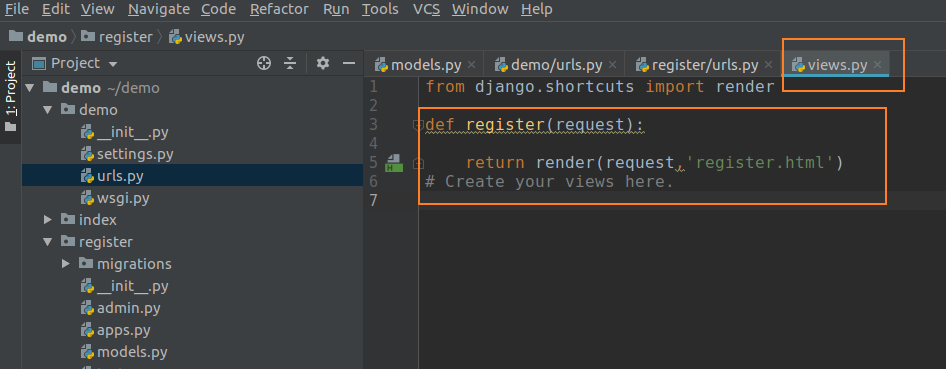
Task: Click the settings.py Python file icon
Action: (87, 154)
